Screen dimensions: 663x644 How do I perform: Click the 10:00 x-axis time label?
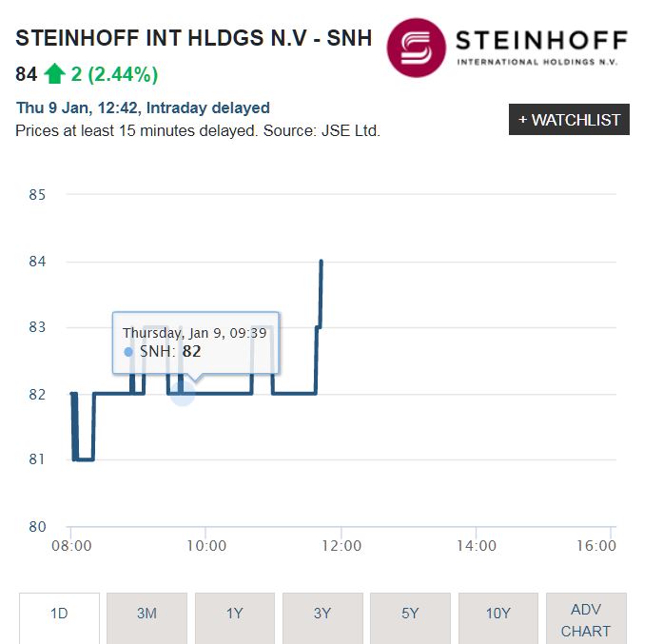tap(205, 546)
